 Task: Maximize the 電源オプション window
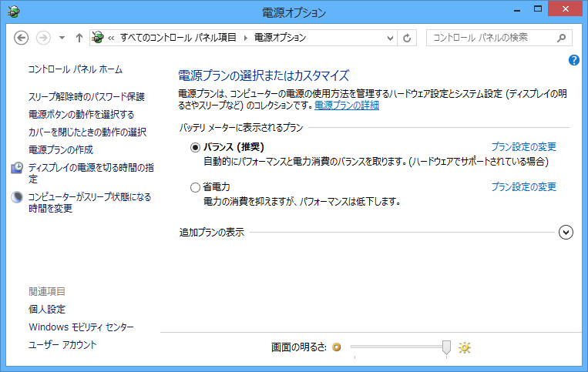[x=538, y=9]
